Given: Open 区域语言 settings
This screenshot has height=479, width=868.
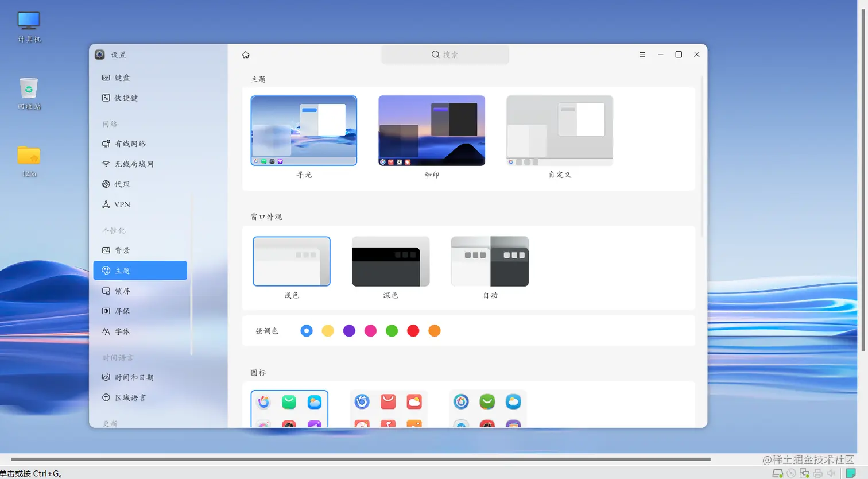Looking at the screenshot, I should click(140, 397).
